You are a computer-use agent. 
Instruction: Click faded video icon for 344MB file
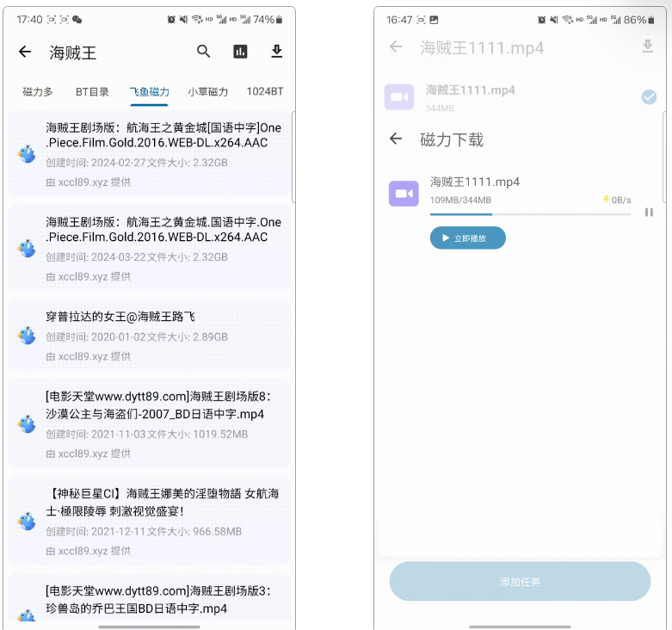tap(399, 97)
